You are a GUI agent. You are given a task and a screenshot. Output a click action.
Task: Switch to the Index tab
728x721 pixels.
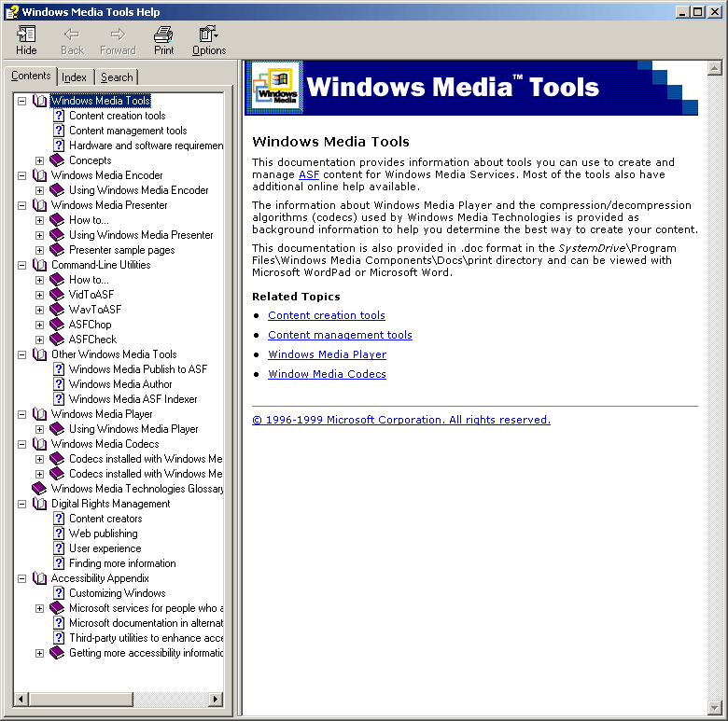[x=75, y=77]
